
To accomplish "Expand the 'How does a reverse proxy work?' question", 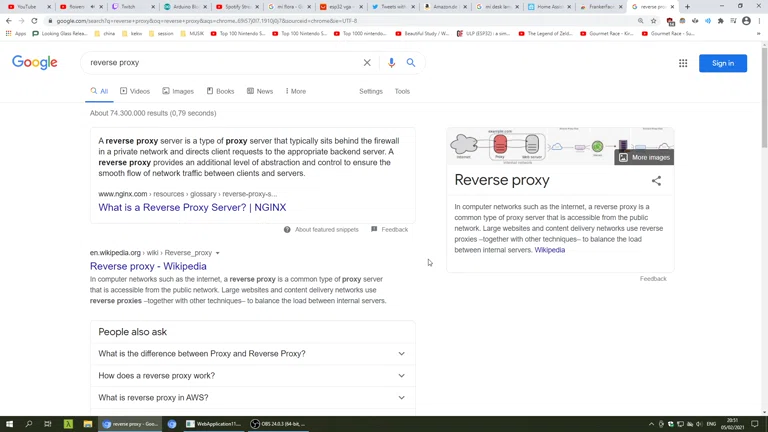I will (401, 376).
